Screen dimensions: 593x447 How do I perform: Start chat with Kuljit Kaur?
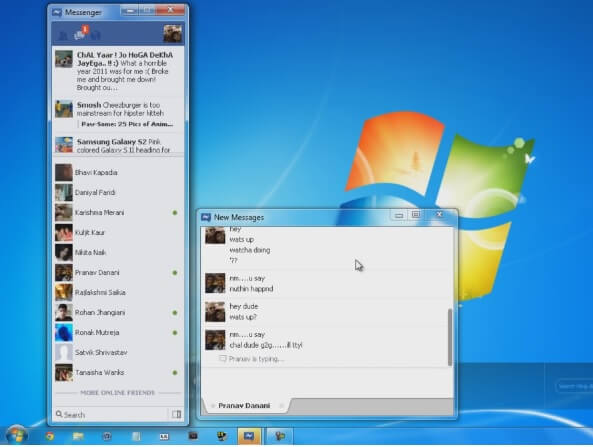coord(118,233)
